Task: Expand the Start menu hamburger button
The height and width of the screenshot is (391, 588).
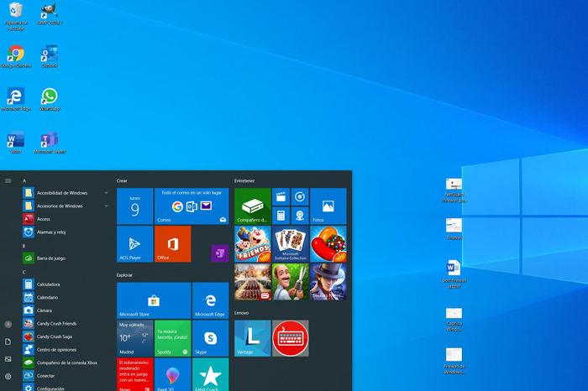Action: pos(8,180)
